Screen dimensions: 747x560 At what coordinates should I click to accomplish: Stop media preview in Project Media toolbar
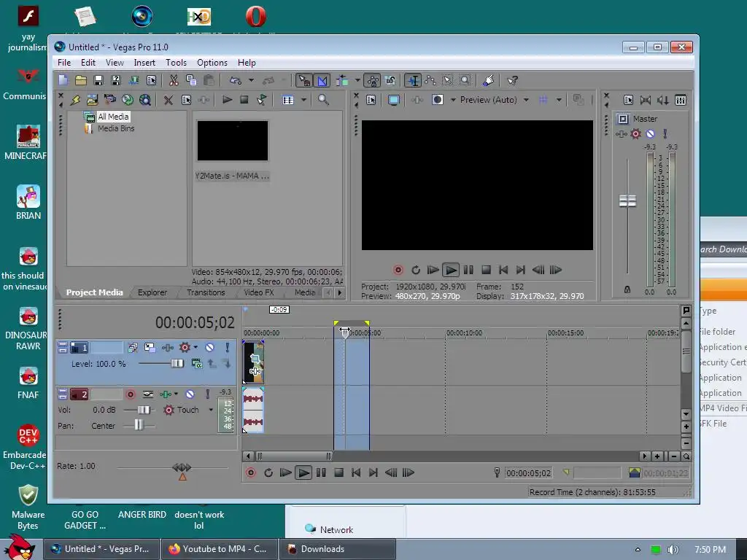(x=244, y=99)
